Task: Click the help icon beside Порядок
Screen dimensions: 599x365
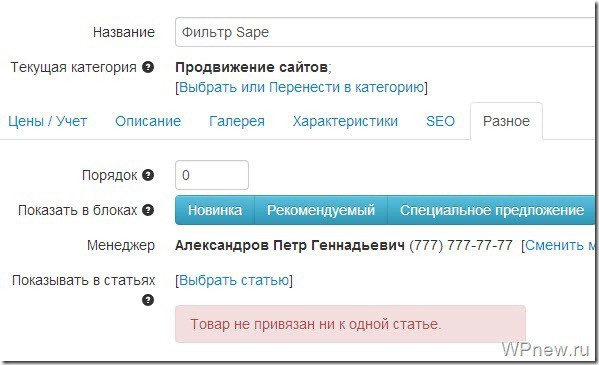Action: point(148,175)
